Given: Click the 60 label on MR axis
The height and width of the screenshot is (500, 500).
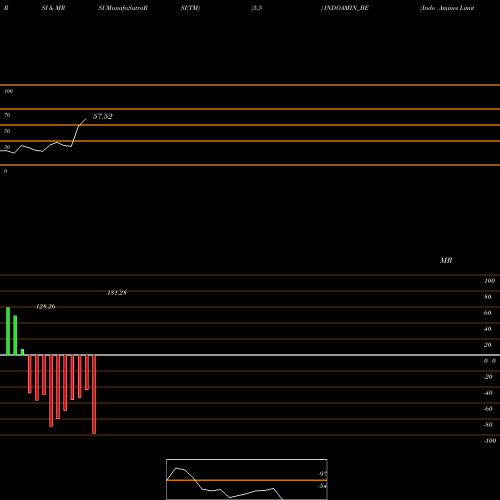Looking at the screenshot, I should coord(488,313).
